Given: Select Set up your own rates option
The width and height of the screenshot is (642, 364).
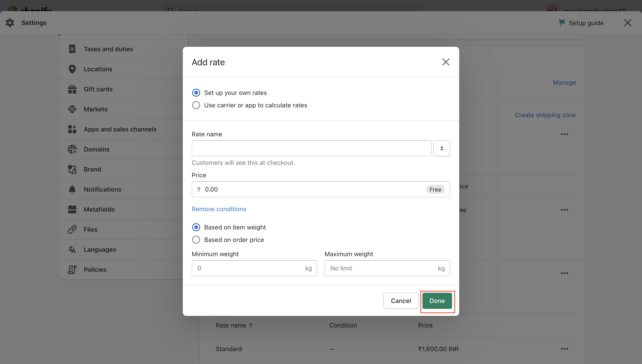Looking at the screenshot, I should coord(196,92).
